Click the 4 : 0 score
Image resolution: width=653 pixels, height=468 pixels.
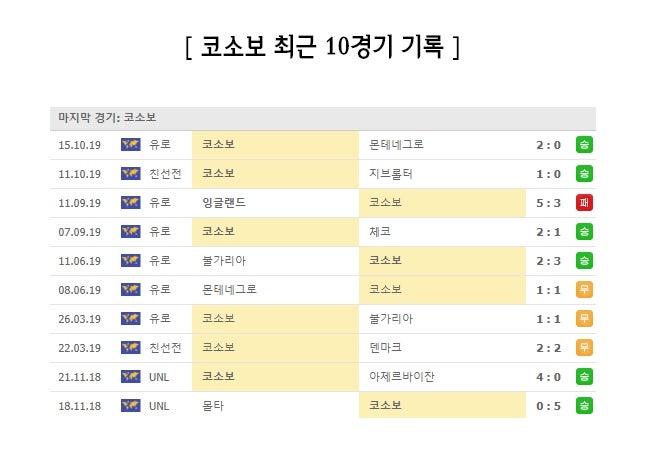[548, 377]
